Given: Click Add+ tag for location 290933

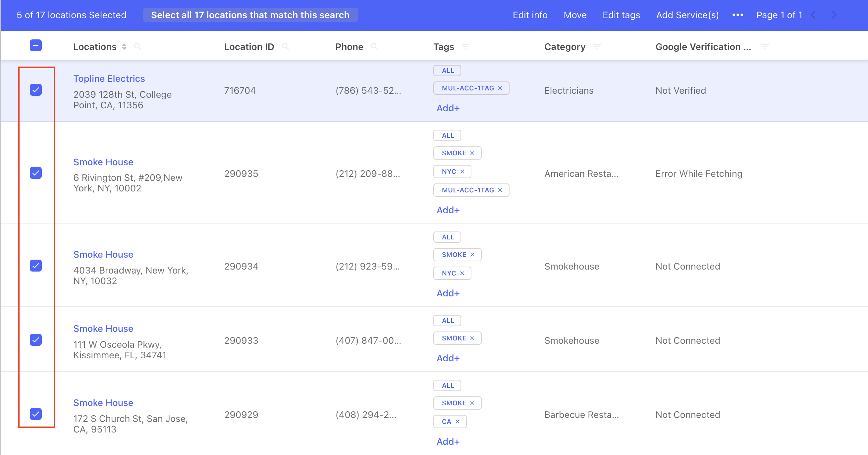Looking at the screenshot, I should click(448, 358).
